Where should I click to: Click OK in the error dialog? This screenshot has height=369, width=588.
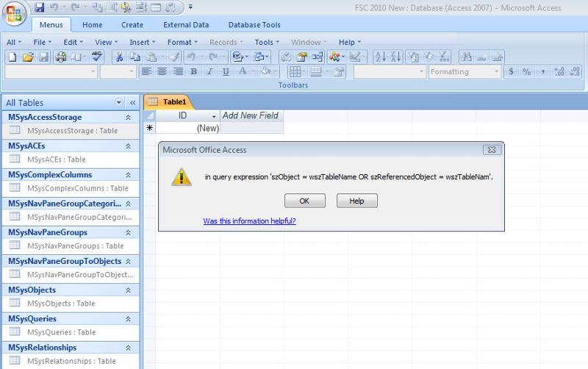304,201
